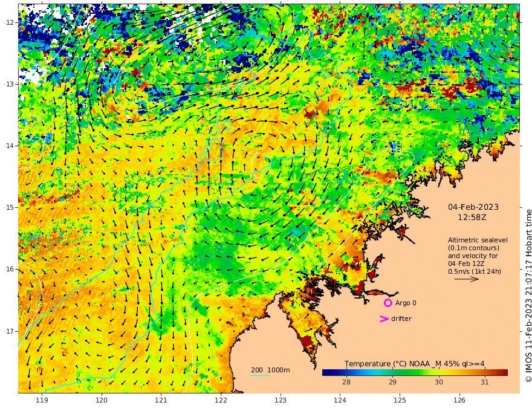Click the 119 longitude axis label
The width and height of the screenshot is (532, 411).
tap(42, 400)
